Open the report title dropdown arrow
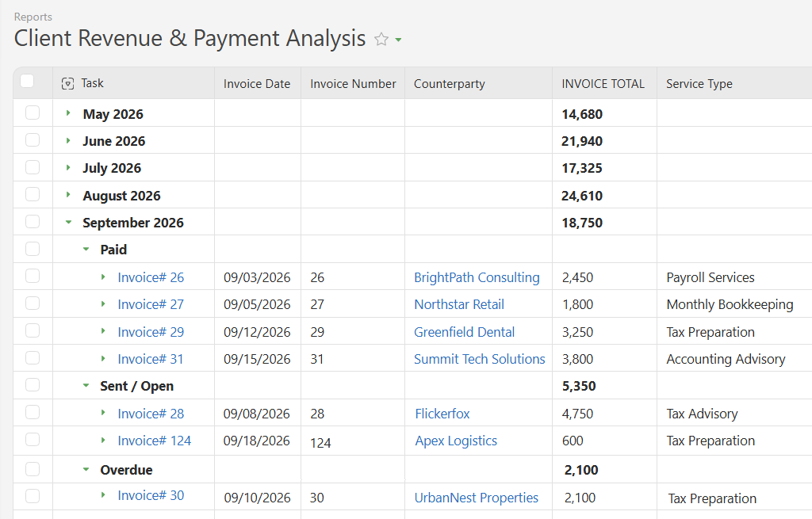Viewport: 812px width, 519px height. click(x=398, y=40)
